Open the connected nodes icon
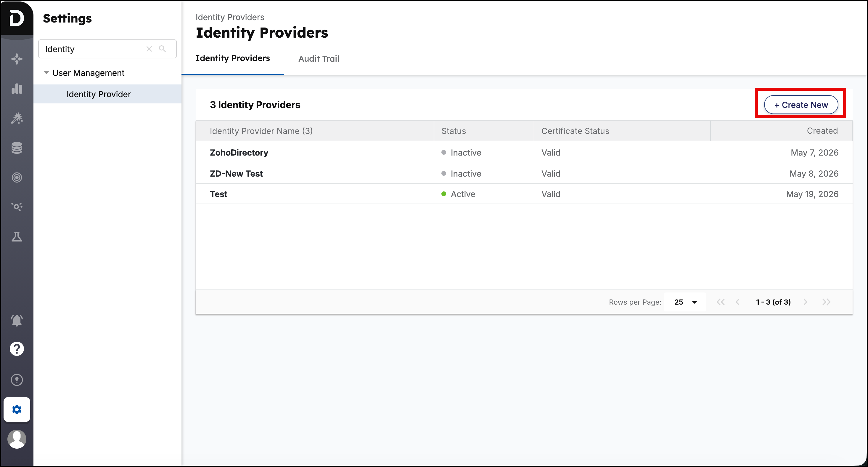Image resolution: width=868 pixels, height=467 pixels. point(17,207)
